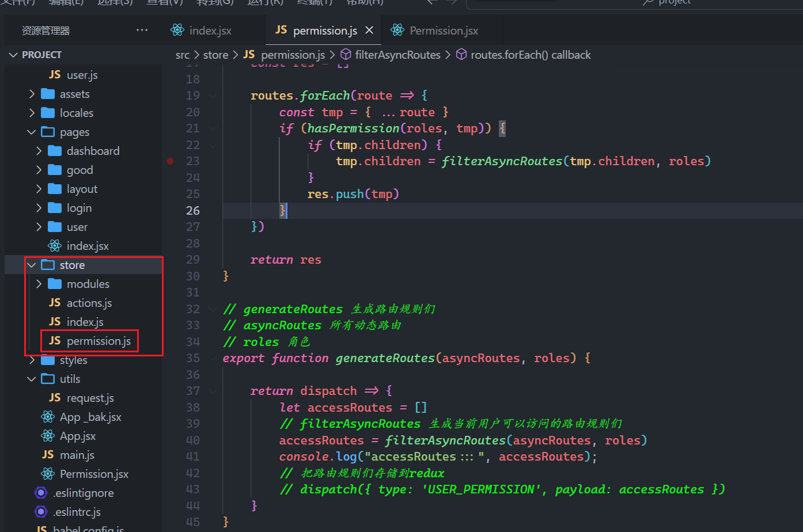Click the JS icon beside main.js
803x532 pixels.
[x=48, y=455]
